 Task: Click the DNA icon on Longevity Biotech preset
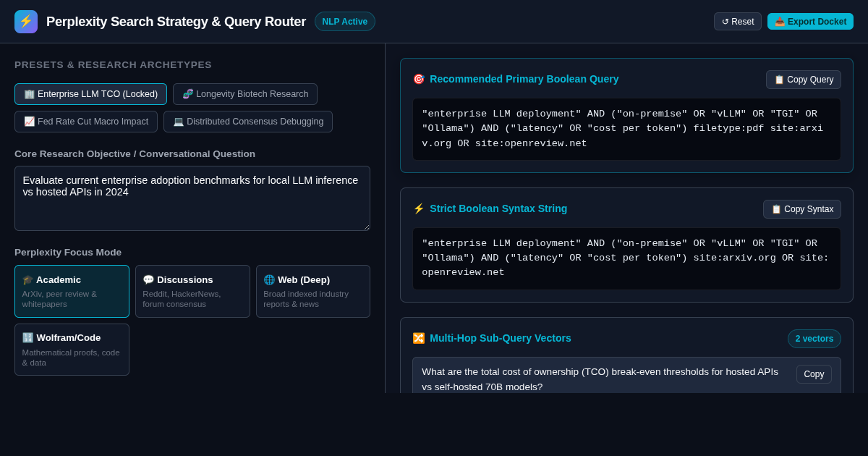(187, 94)
